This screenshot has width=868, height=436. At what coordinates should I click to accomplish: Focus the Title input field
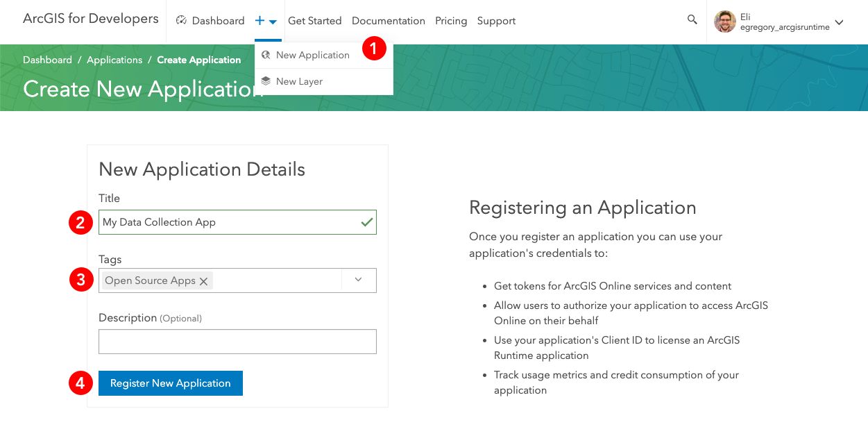tap(237, 222)
